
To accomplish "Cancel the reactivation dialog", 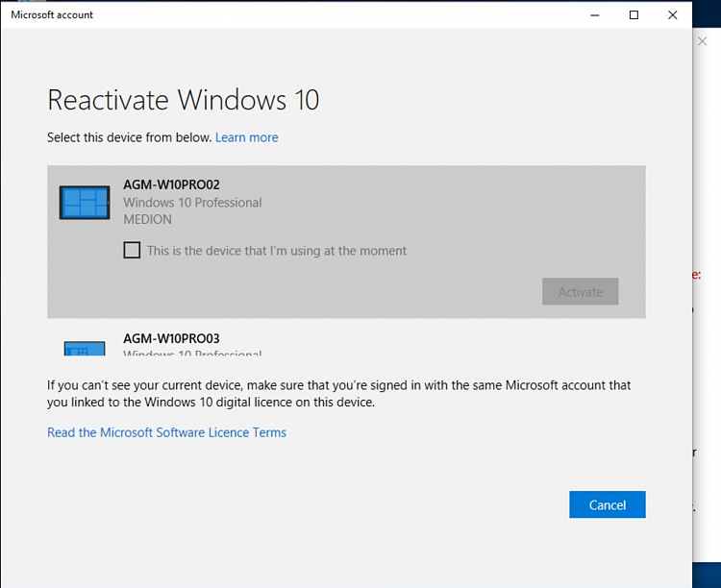I will click(607, 504).
